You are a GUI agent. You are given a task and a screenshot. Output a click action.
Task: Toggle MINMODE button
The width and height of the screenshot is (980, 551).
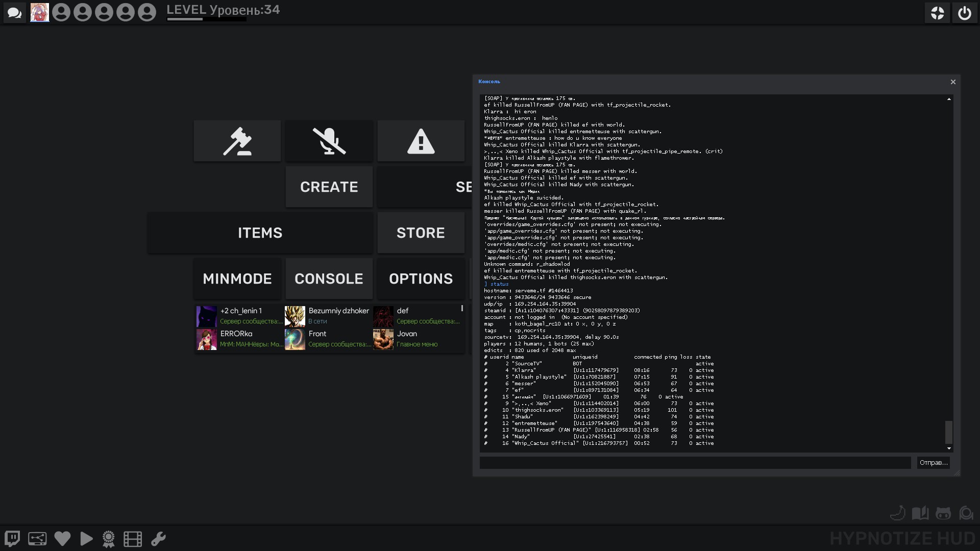click(x=237, y=279)
